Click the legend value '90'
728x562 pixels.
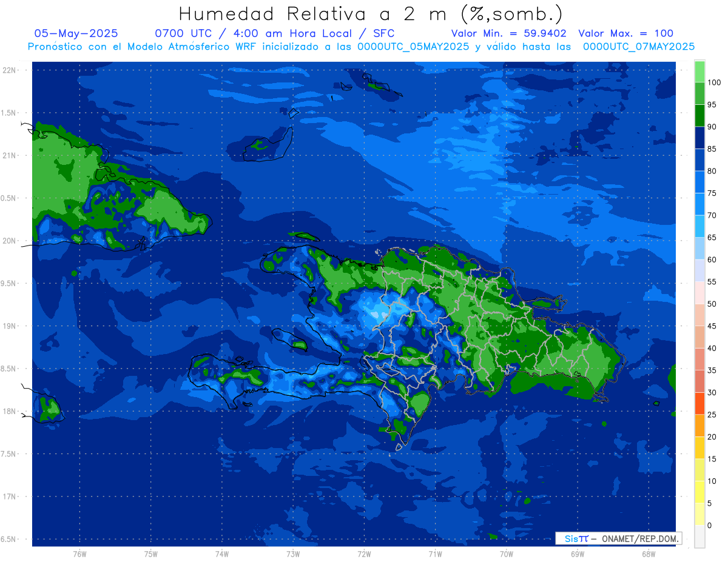(x=712, y=127)
